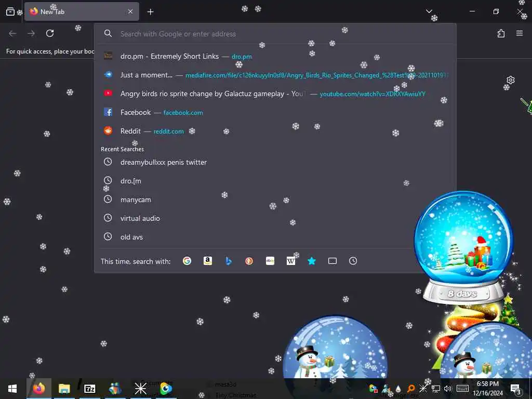
Task: Open the Reddit suggestion
Action: pos(275,131)
